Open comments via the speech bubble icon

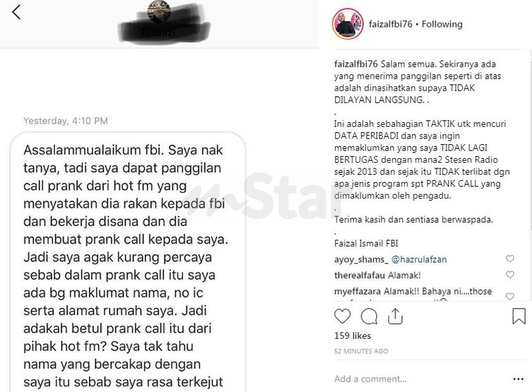coord(369,316)
